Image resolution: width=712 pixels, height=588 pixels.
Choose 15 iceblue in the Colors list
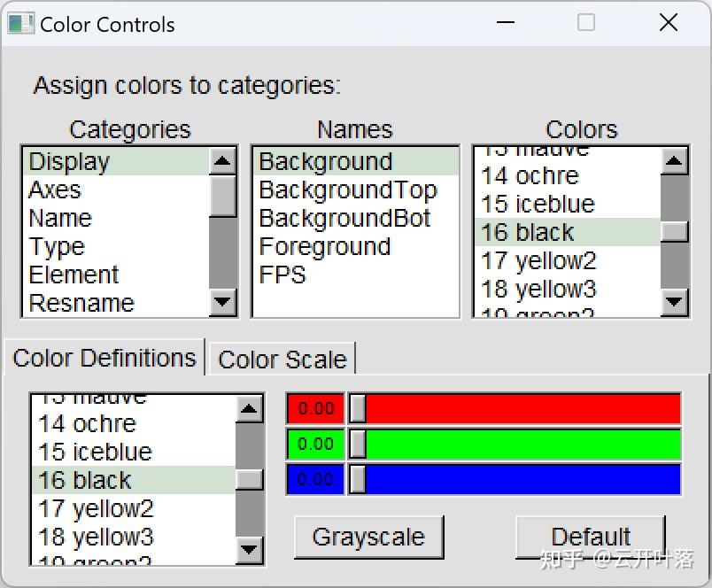[538, 205]
